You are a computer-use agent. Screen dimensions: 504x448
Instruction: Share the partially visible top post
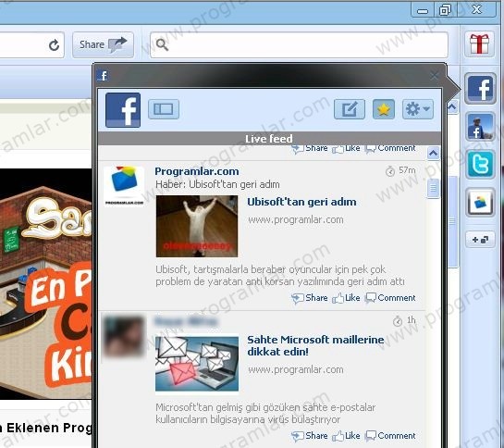310,149
